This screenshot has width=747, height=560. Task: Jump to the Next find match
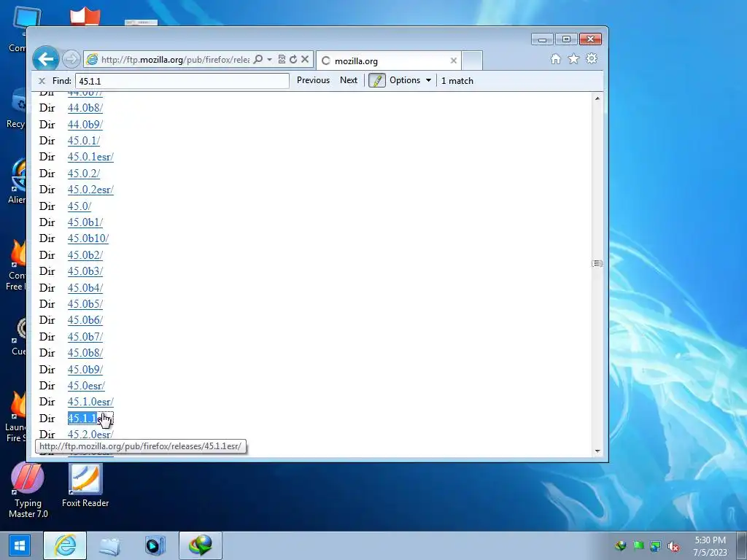(349, 80)
